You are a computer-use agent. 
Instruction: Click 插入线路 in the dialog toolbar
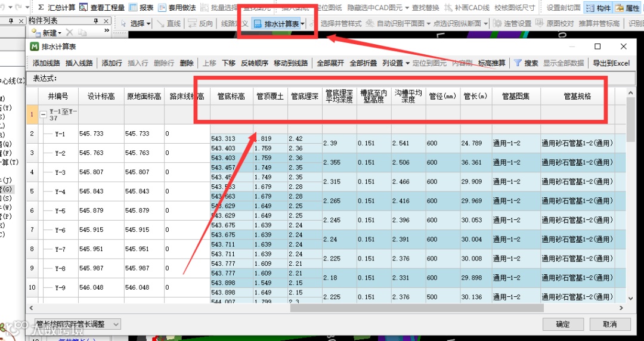click(x=79, y=63)
